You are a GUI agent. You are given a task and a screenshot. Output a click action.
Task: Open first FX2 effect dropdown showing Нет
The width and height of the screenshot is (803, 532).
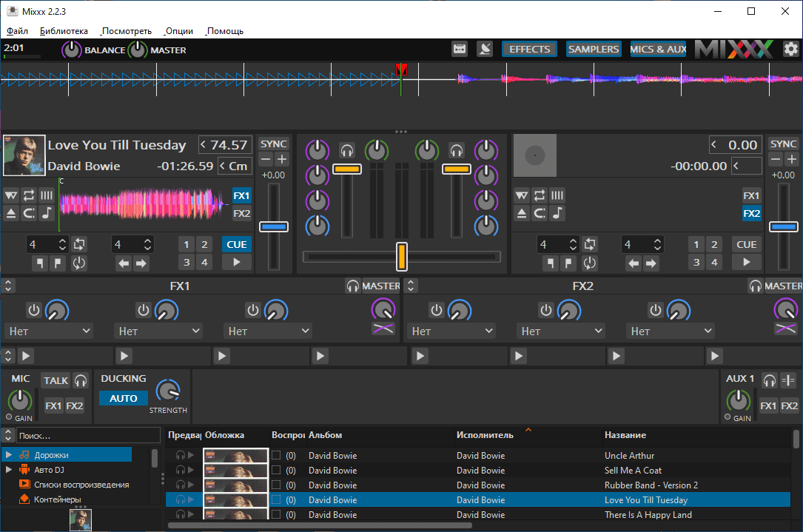tap(451, 331)
